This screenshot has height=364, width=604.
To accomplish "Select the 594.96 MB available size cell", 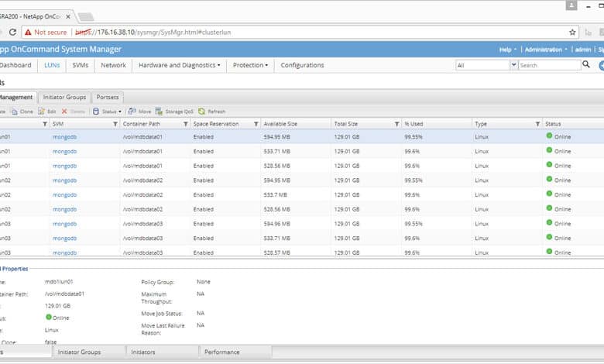I will (x=276, y=224).
